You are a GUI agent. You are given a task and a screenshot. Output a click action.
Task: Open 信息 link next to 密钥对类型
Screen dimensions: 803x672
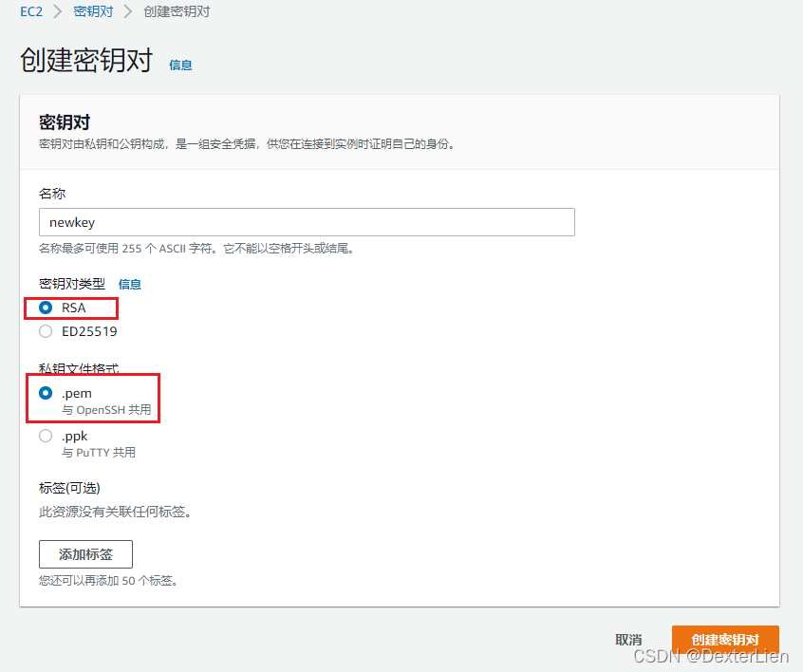[x=130, y=284]
